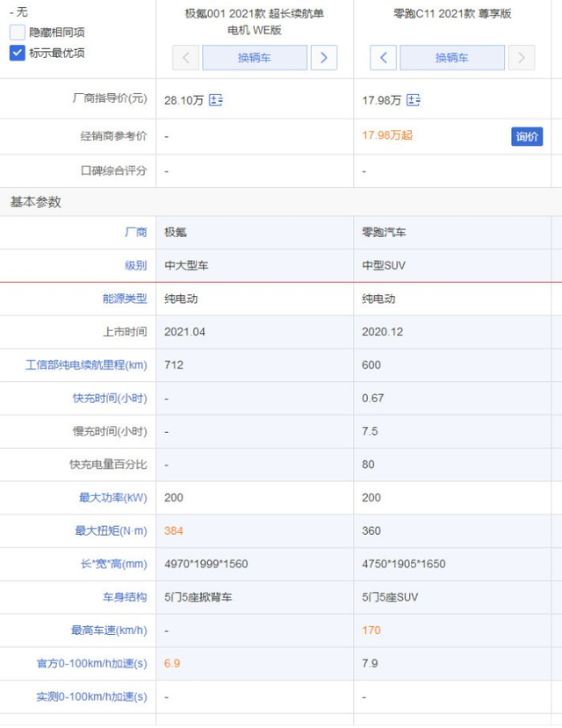
Task: Enable 隐藏相同项 checkbox
Action: pyautogui.click(x=18, y=32)
